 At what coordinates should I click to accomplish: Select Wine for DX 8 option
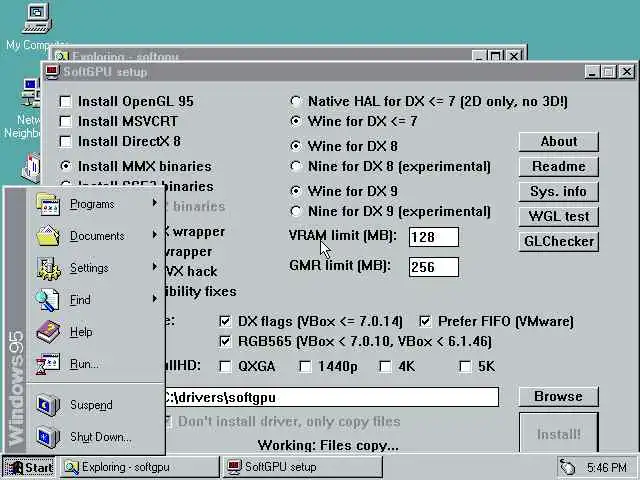pyautogui.click(x=296, y=146)
